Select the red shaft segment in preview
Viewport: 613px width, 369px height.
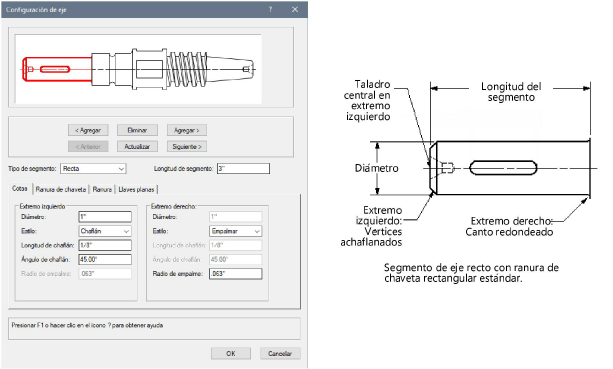[x=57, y=69]
